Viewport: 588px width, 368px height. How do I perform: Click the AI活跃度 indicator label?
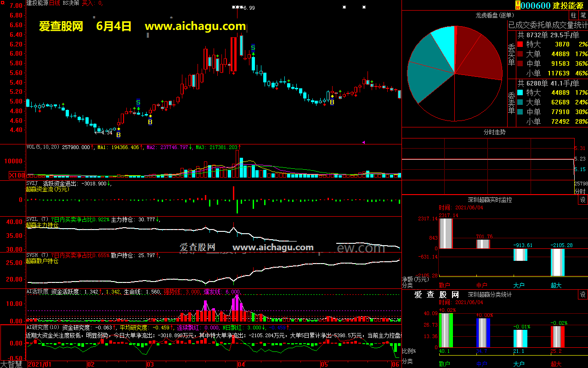(37, 292)
